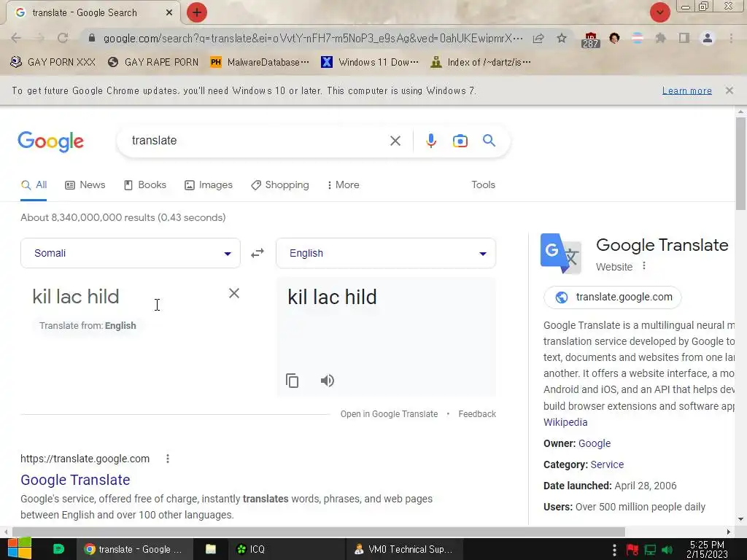Viewport: 747px width, 560px height.
Task: Click the source text 'kil lac hild'
Action: tap(76, 297)
